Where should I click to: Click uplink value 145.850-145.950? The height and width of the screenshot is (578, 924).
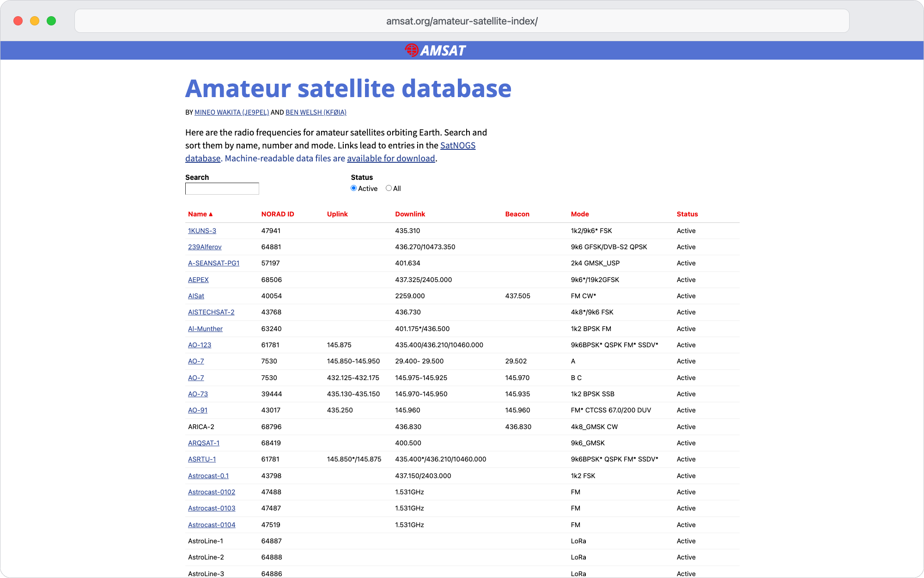[353, 361]
